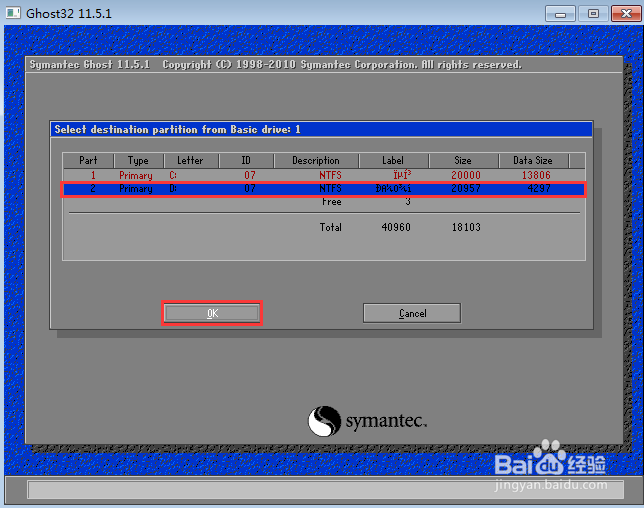Click the Ghost32 window title icon

pos(13,13)
